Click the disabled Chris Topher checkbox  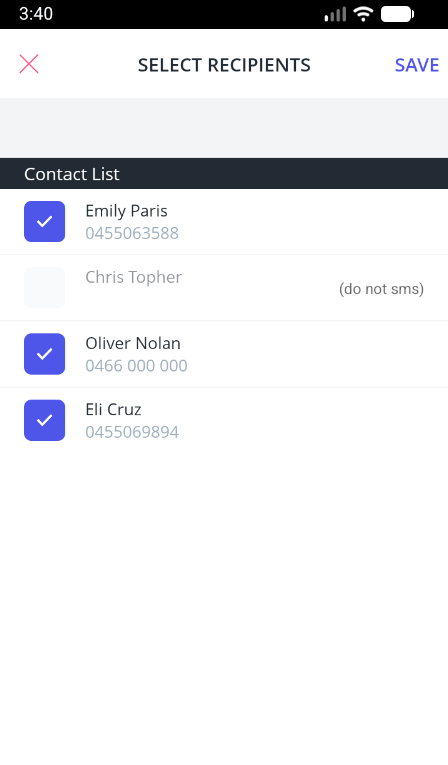point(44,287)
